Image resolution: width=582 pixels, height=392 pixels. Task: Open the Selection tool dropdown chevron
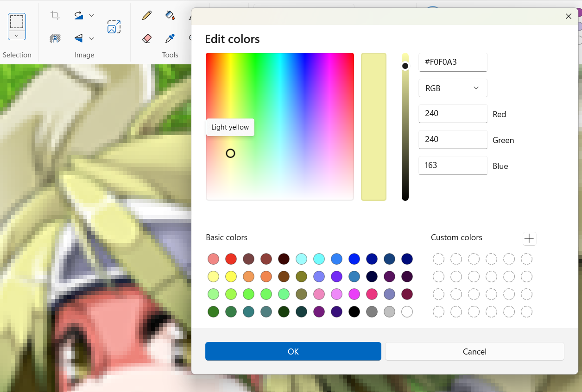pyautogui.click(x=17, y=36)
